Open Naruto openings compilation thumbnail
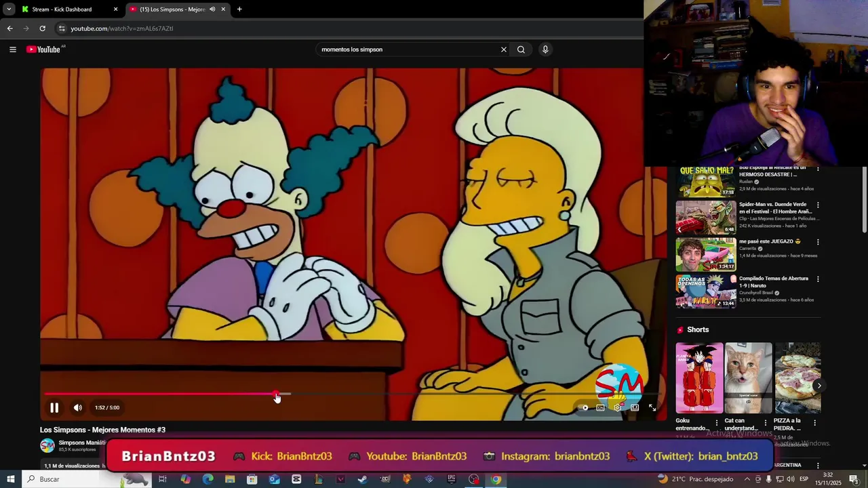This screenshot has height=488, width=868. [x=706, y=291]
